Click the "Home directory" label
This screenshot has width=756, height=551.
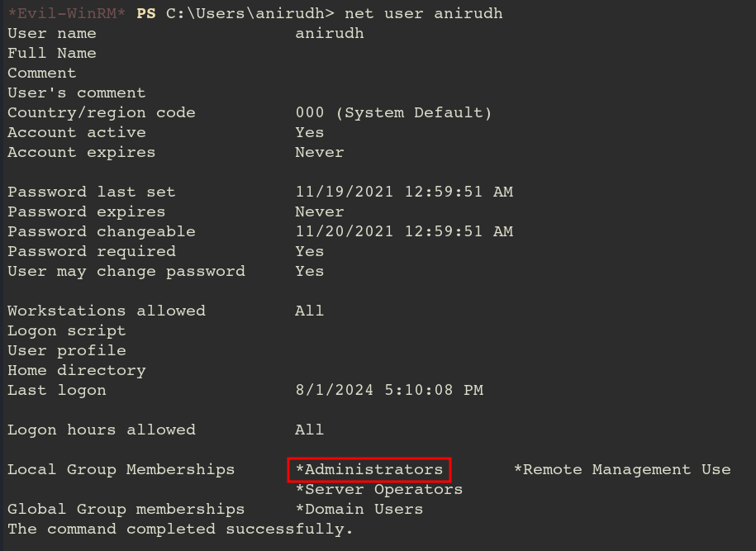(77, 370)
